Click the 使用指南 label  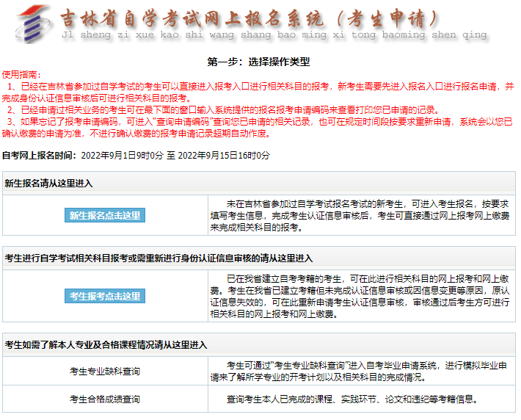click(x=22, y=75)
